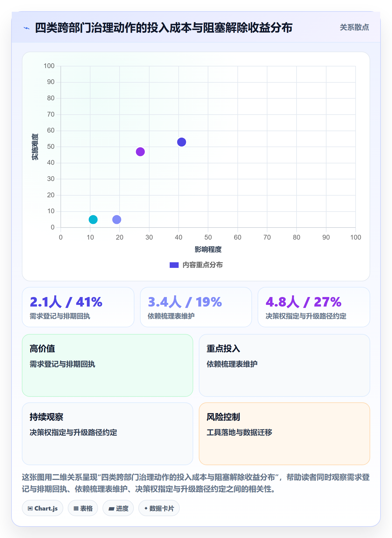Click the 内容重点分布 legend label
The image size is (392, 538).
pos(202,265)
